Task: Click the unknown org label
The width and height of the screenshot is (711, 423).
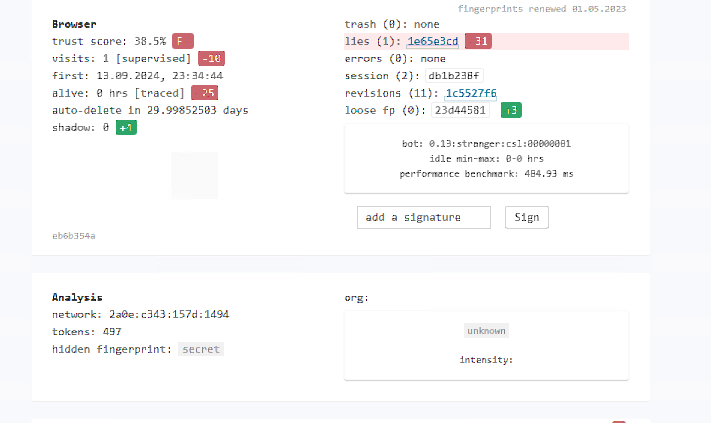Action: coord(486,330)
